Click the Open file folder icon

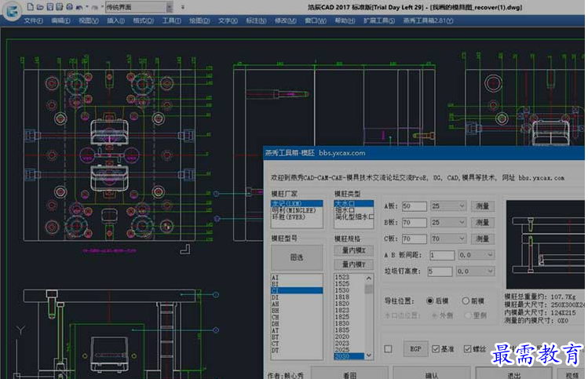click(x=40, y=7)
